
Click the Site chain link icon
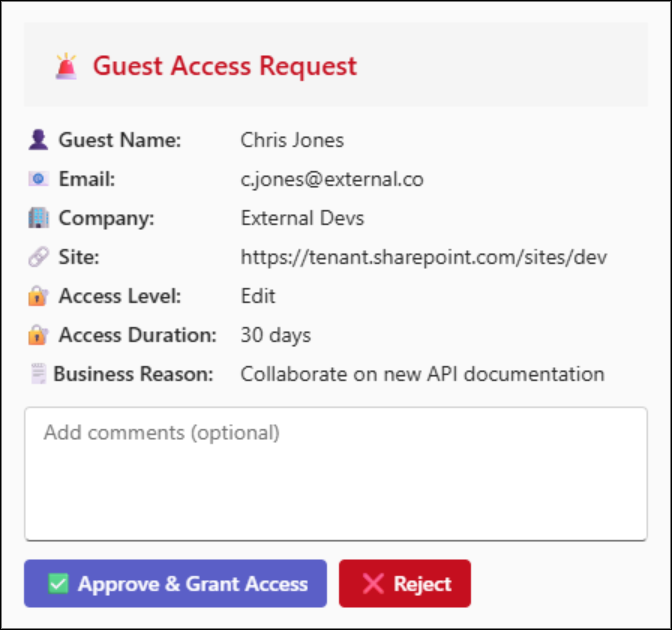(38, 257)
